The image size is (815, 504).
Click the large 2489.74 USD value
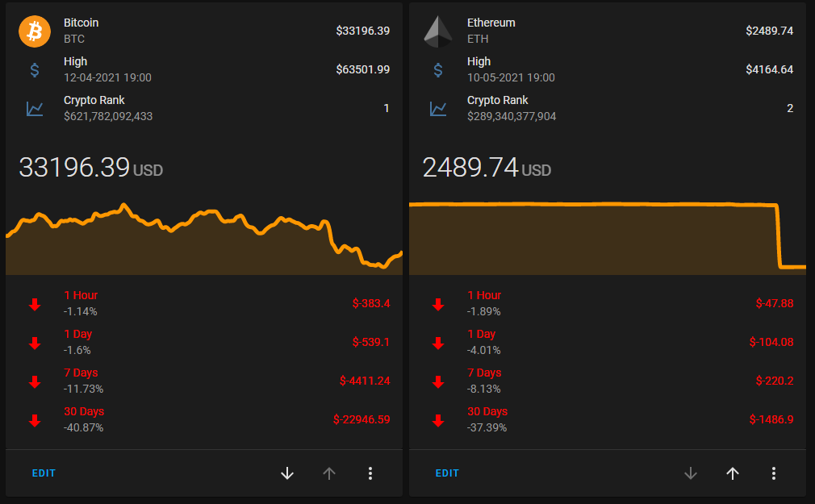pyautogui.click(x=487, y=168)
